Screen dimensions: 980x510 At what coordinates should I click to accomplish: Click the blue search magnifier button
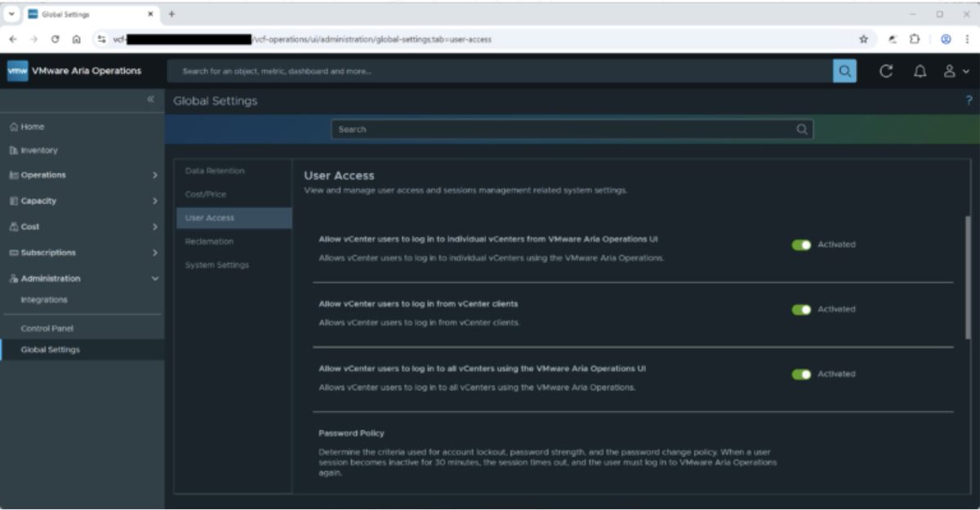coord(844,71)
